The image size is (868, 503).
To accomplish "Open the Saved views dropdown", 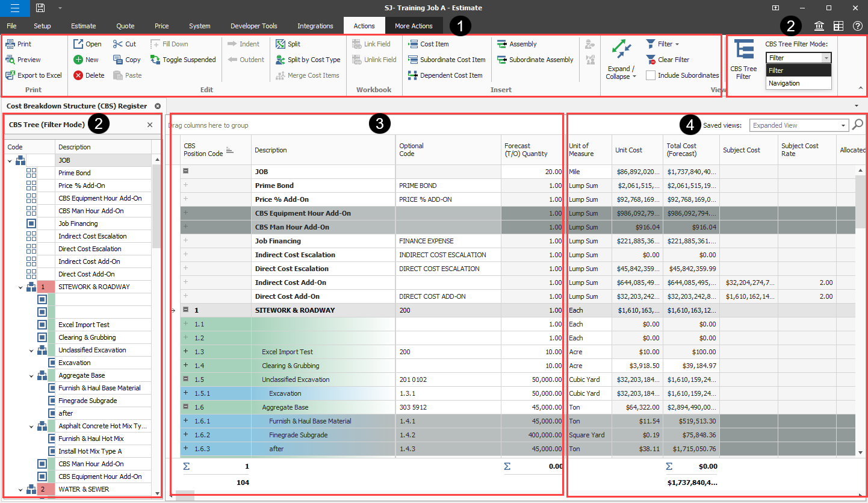I will tap(843, 125).
